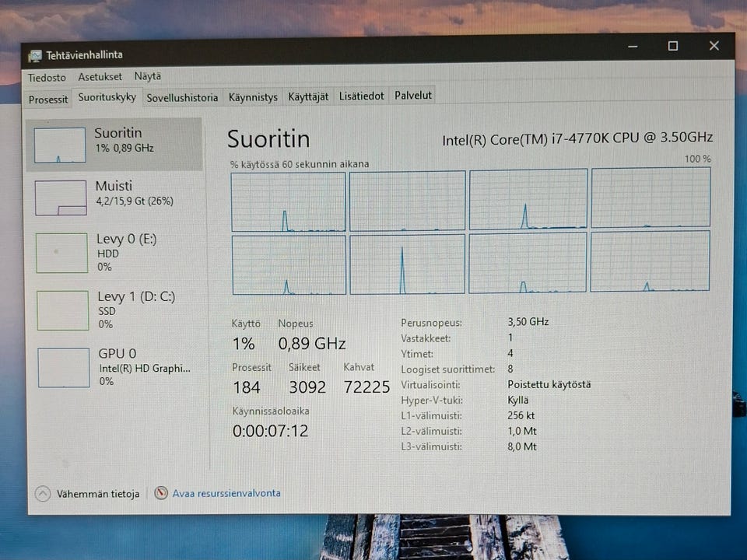Viewport: 747px width, 560px height.
Task: Click the GPU 0 label
Action: pos(117,354)
